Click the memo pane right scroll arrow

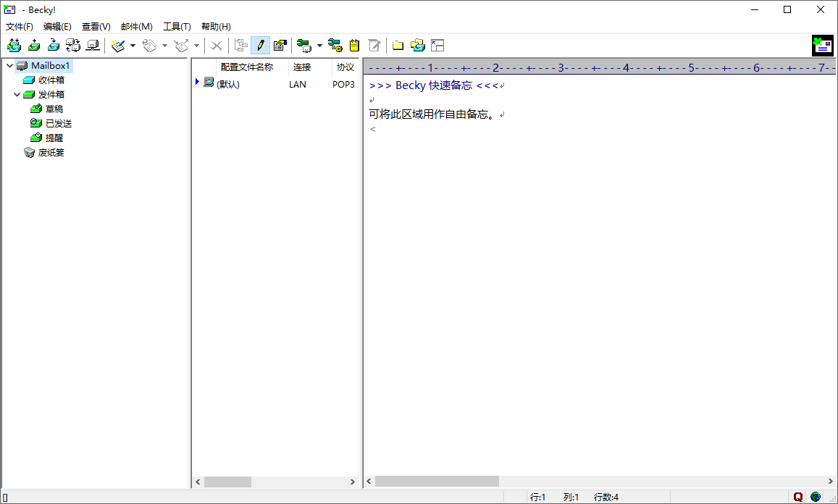(831, 482)
